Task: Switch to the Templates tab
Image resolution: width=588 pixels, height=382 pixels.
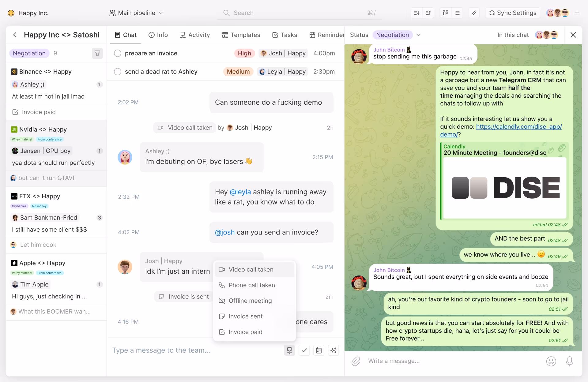Action: [241, 35]
